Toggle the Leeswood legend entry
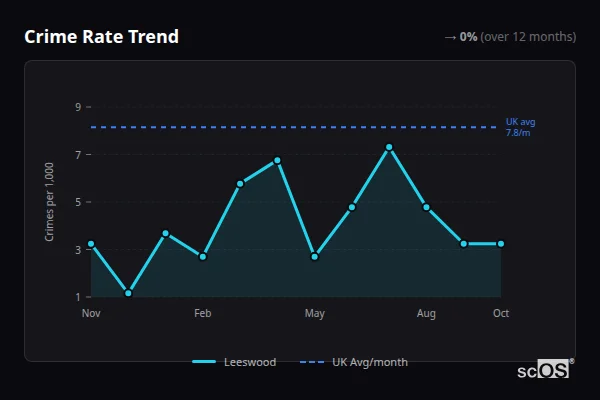Screen dimensions: 600x400 [x=234, y=362]
